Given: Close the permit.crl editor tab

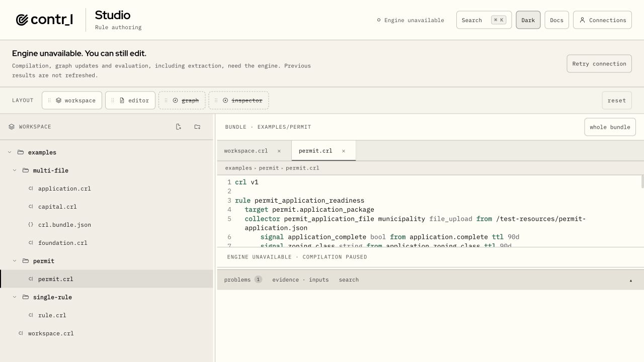Looking at the screenshot, I should tap(344, 151).
